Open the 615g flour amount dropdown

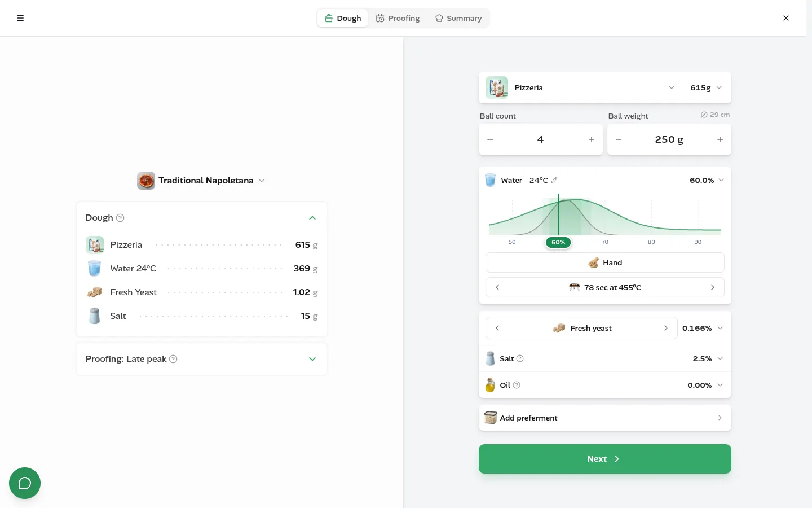click(706, 87)
